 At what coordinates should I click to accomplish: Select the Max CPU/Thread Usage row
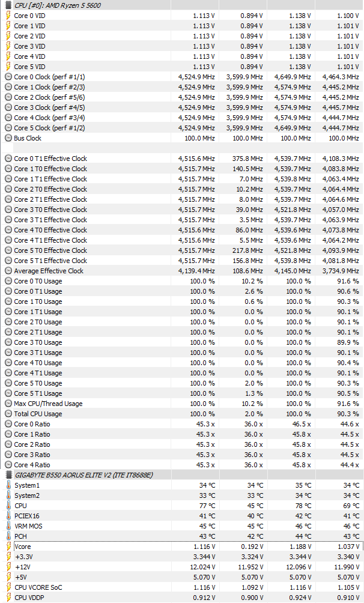[48, 404]
